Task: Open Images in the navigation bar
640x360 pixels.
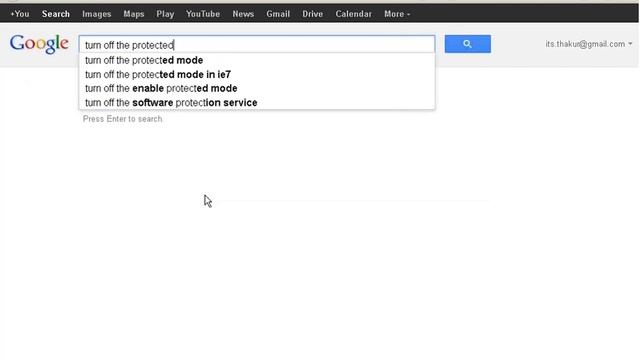Action: pyautogui.click(x=96, y=14)
